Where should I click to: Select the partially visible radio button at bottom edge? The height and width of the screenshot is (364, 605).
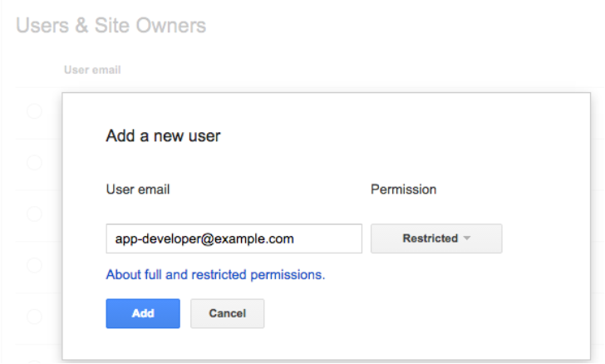pyautogui.click(x=34, y=362)
